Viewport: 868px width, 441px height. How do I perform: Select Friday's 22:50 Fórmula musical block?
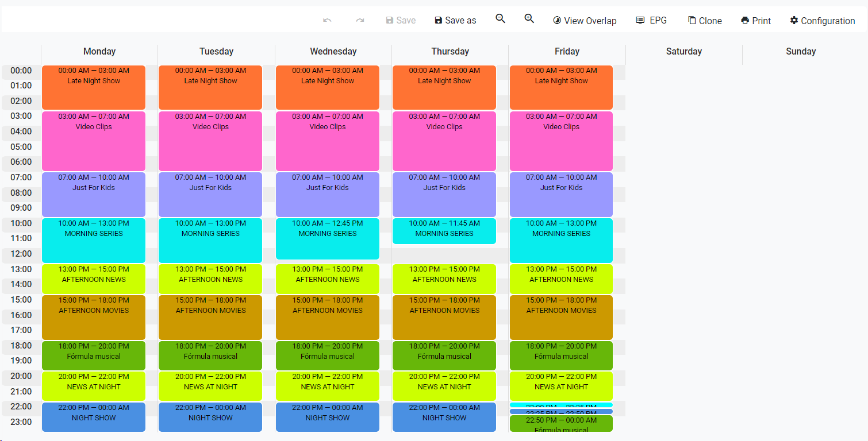[x=561, y=424]
